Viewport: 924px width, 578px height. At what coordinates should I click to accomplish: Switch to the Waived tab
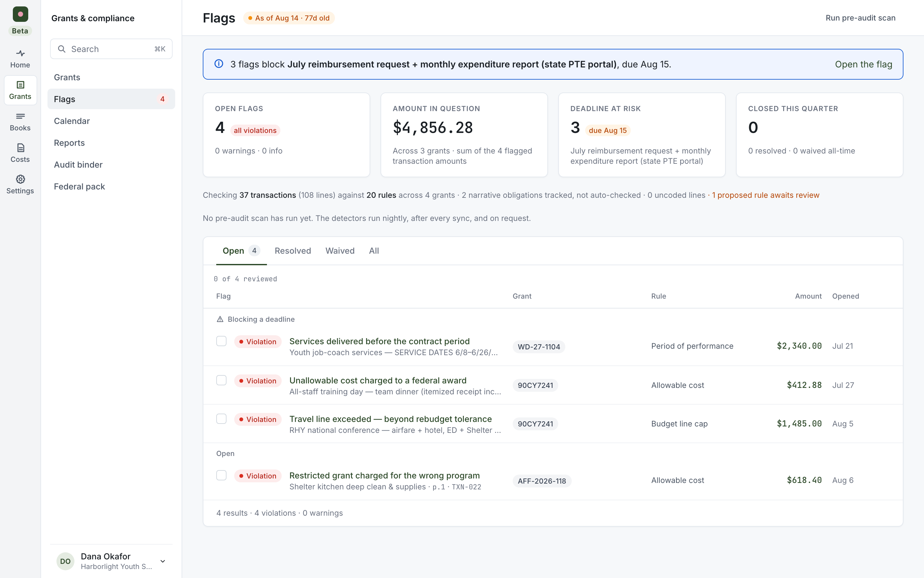point(340,251)
